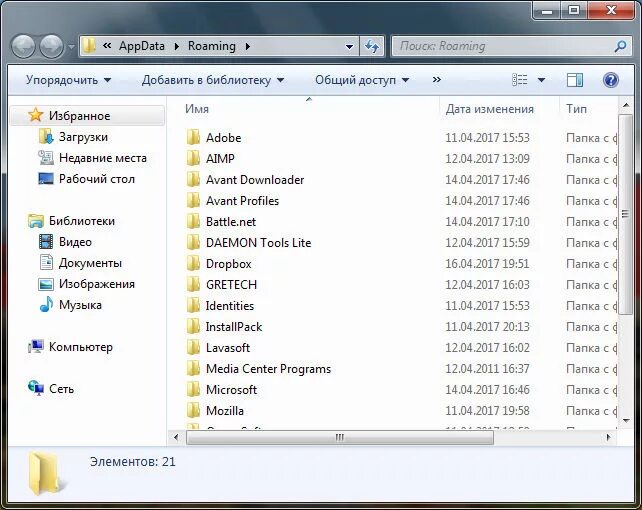Image resolution: width=642 pixels, height=510 pixels.
Task: Click the folder icon of the Adobe row
Action: click(x=193, y=137)
